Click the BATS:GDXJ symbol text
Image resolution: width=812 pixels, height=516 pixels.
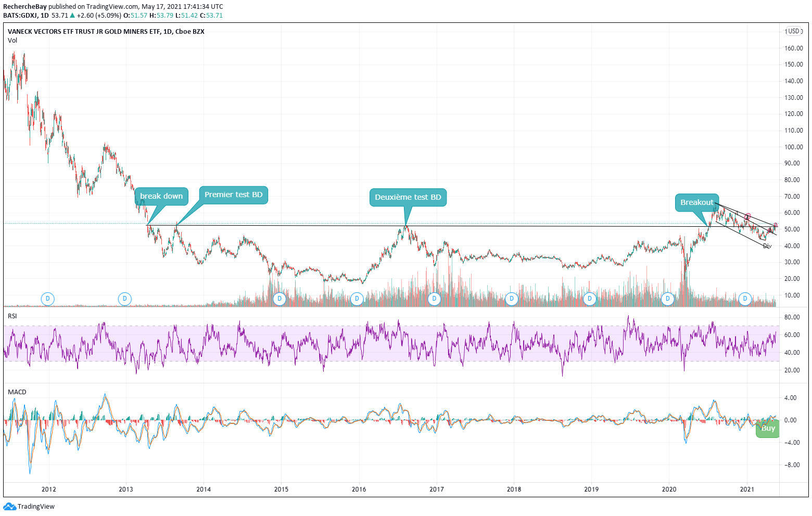point(20,16)
